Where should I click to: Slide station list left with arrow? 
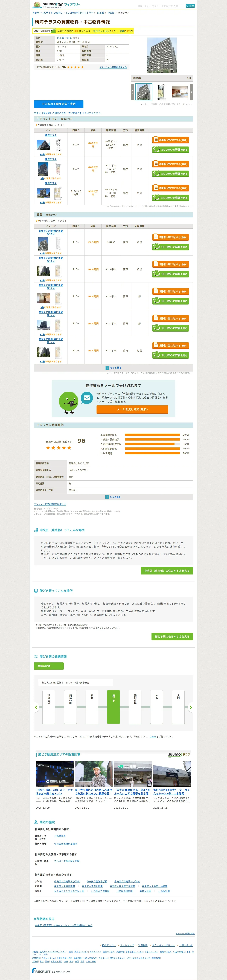click(x=36, y=708)
